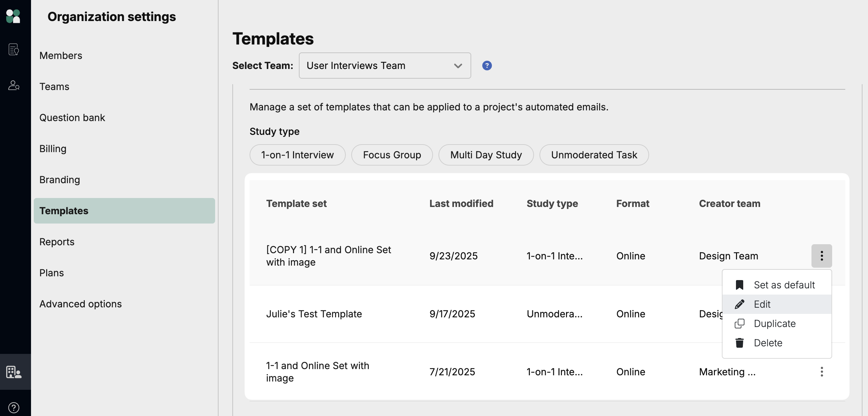Sort by Last modified column header
The width and height of the screenshot is (868, 416).
tap(461, 204)
